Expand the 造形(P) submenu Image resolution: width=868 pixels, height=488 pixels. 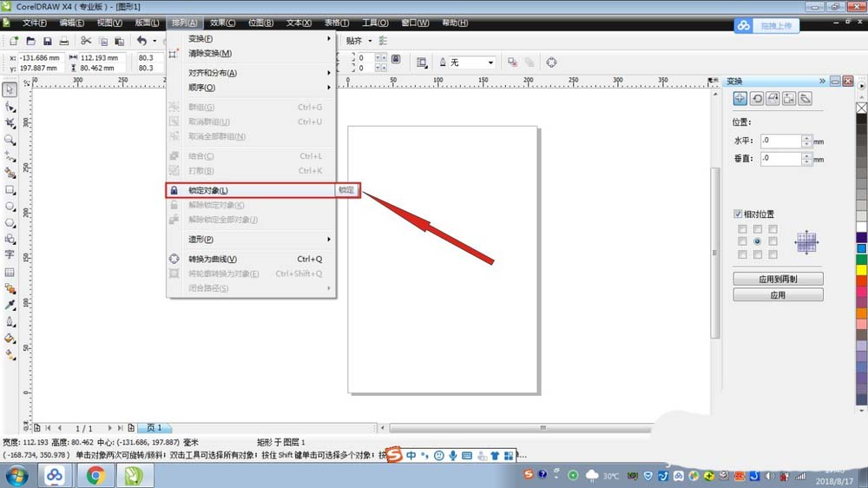252,240
